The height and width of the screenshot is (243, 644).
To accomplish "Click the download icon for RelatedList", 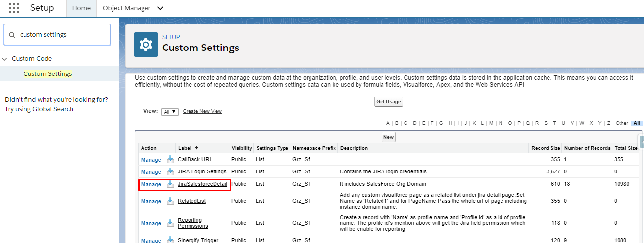I will click(170, 201).
